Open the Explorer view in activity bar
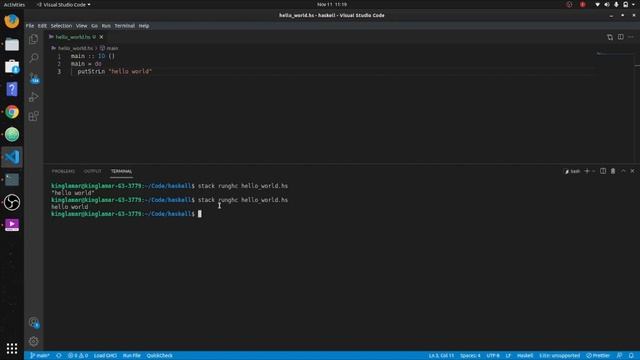The width and height of the screenshot is (640, 360). click(33, 39)
